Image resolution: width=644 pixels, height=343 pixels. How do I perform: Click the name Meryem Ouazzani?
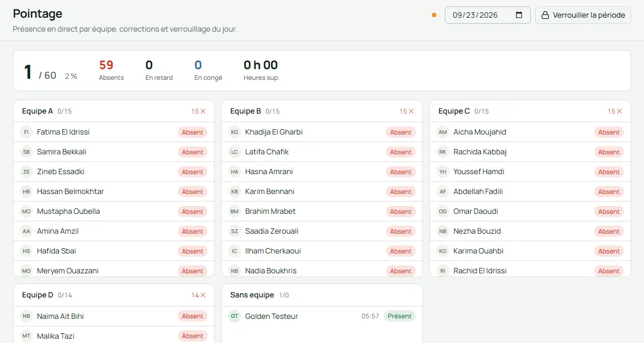tap(68, 271)
